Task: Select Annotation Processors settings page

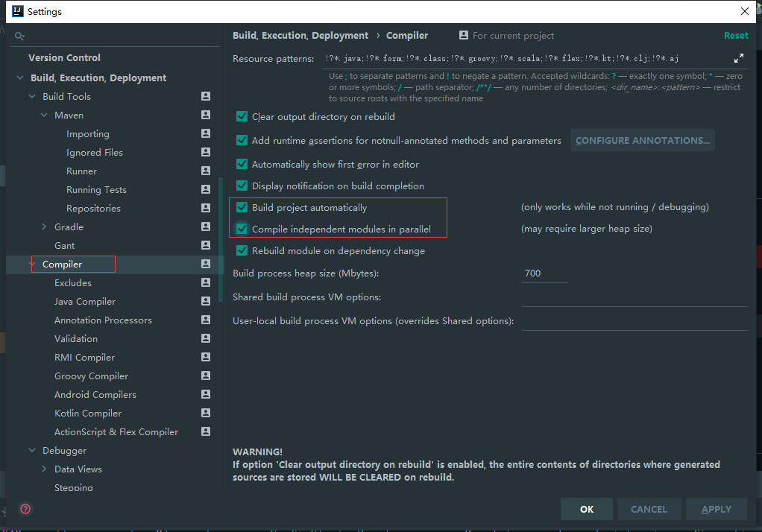Action: (103, 320)
